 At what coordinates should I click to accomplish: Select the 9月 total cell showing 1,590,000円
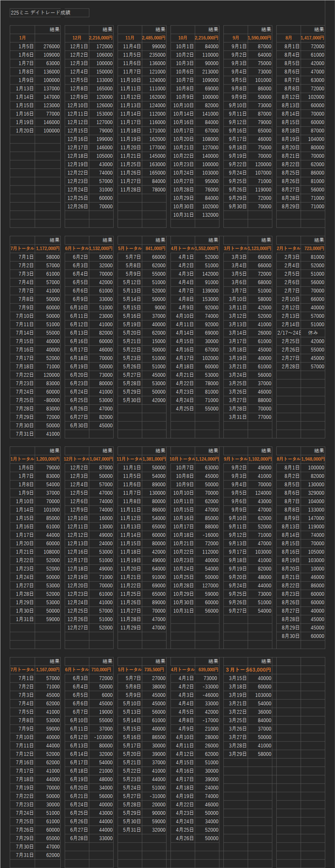(260, 38)
